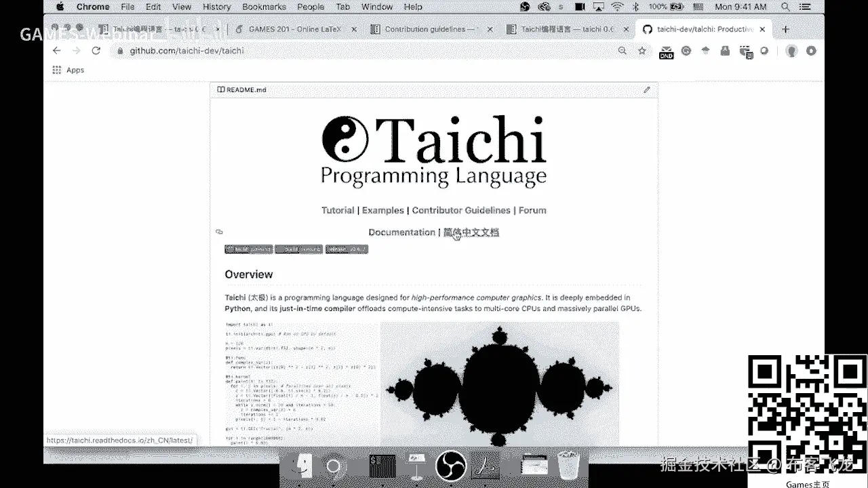This screenshot has width=868, height=488.
Task: Open the Examples link
Action: [382, 210]
